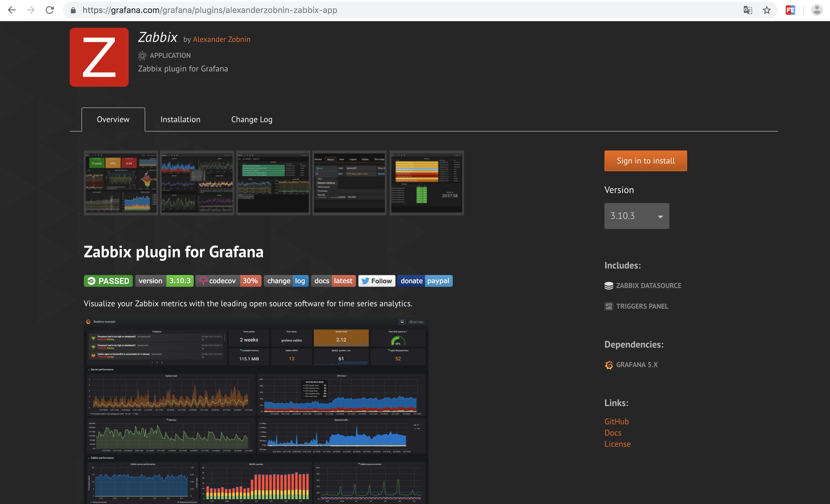Click the Zabbix Datasource database icon
Viewport: 830px width, 504px height.
[609, 286]
